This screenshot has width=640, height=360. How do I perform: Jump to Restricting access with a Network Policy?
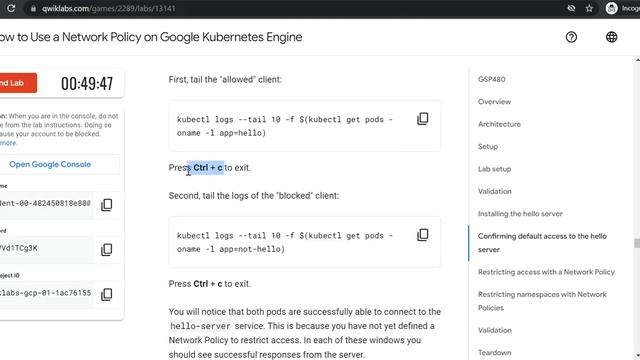point(546,272)
